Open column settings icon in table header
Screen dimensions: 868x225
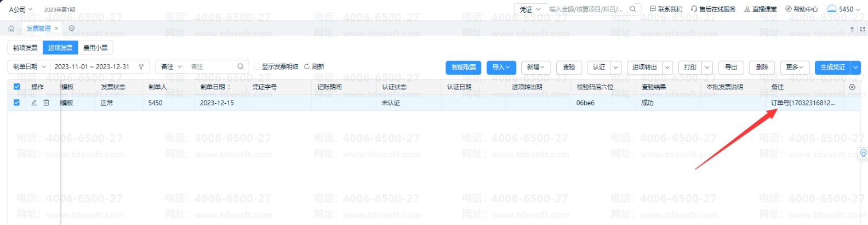click(852, 87)
